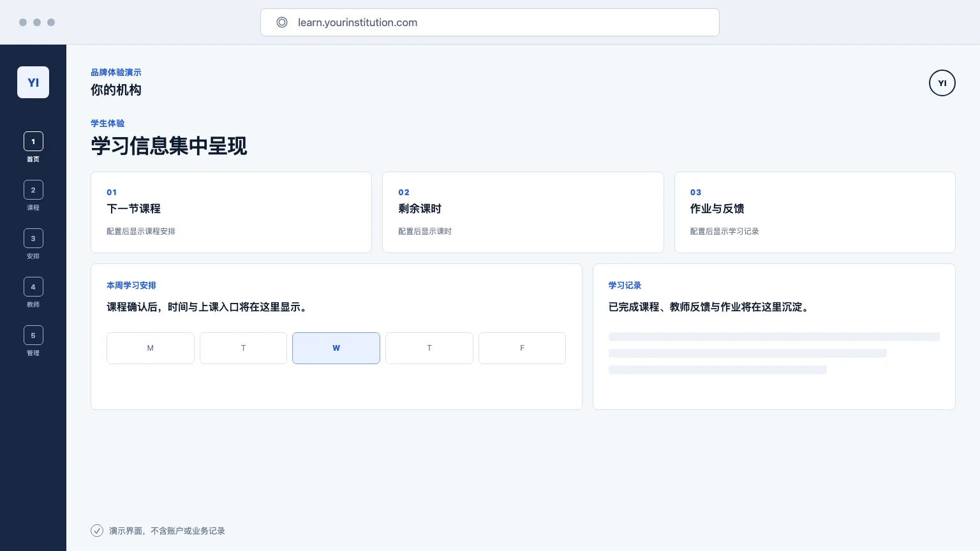
Task: Open the 安排 sidebar item numbered 3
Action: pyautogui.click(x=33, y=244)
